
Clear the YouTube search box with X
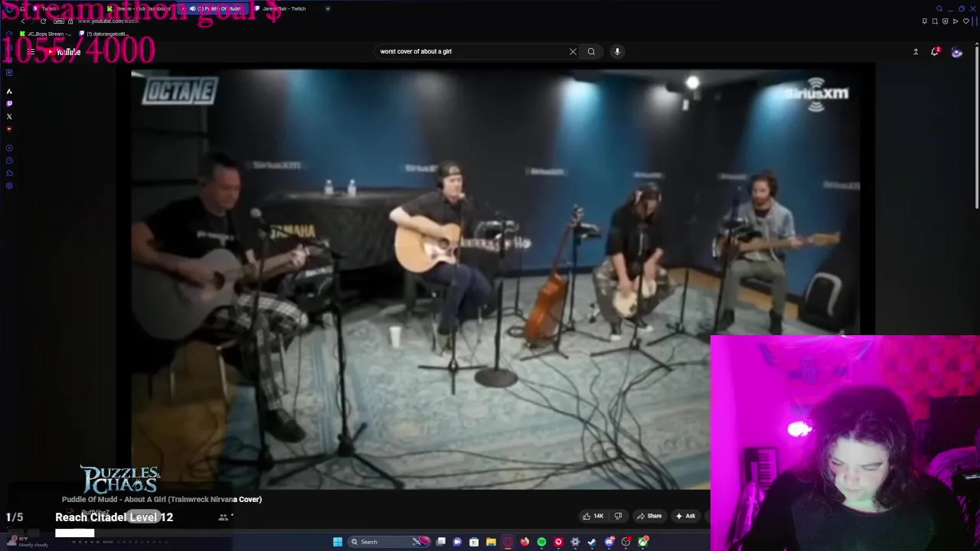pos(573,51)
